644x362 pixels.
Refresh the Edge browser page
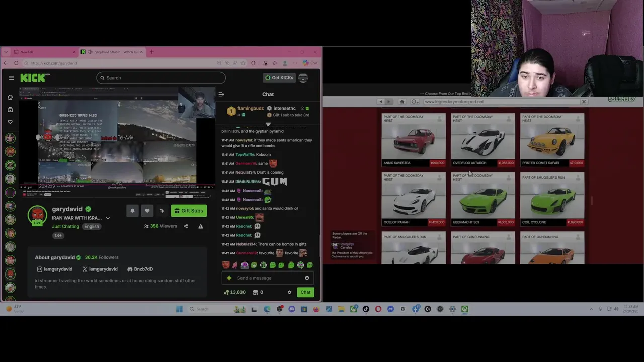[x=16, y=63]
